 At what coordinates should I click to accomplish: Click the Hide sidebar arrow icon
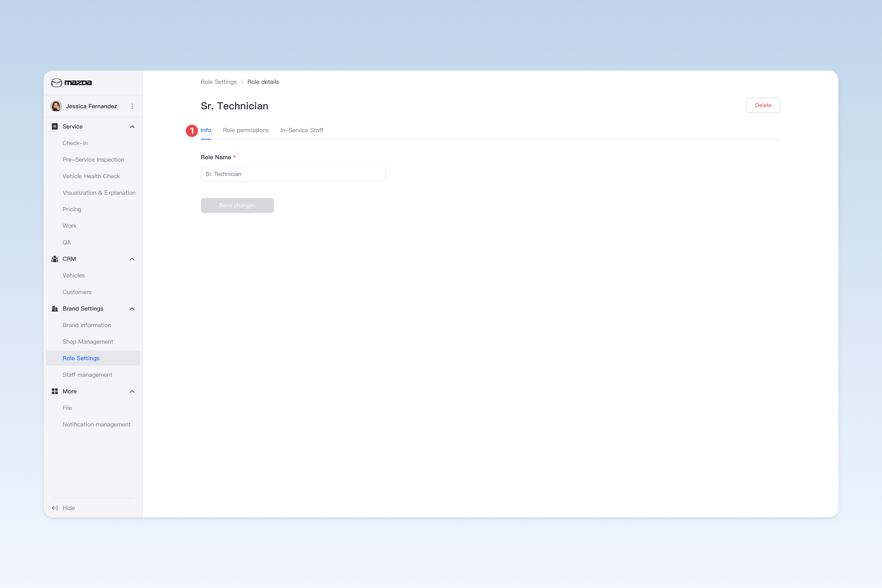(55, 508)
